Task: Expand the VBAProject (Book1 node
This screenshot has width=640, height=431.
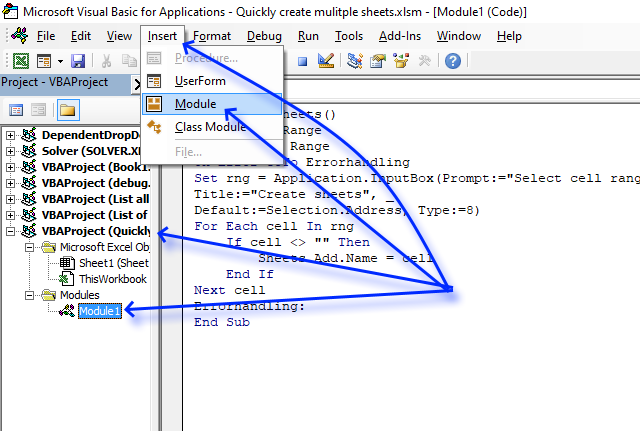Action: 10,167
